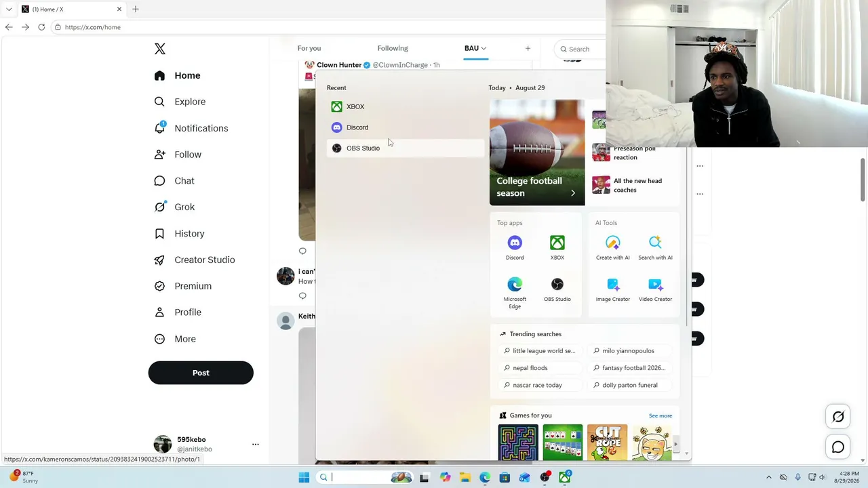The width and height of the screenshot is (868, 488).
Task: Open Notifications in X sidebar
Action: click(191, 128)
